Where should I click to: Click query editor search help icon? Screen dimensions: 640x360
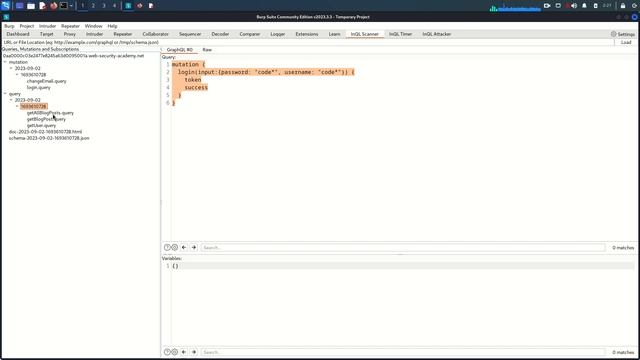[167, 247]
